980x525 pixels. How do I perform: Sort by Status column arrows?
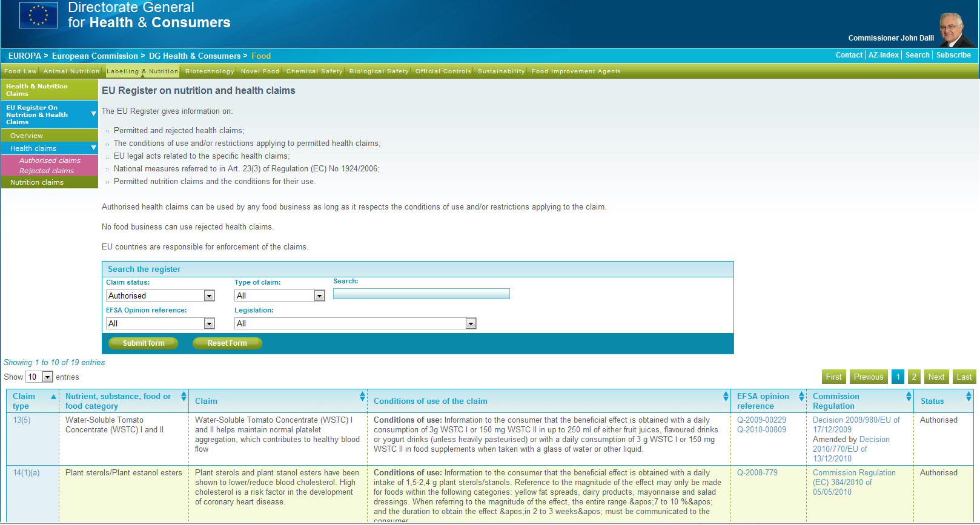[x=968, y=397]
